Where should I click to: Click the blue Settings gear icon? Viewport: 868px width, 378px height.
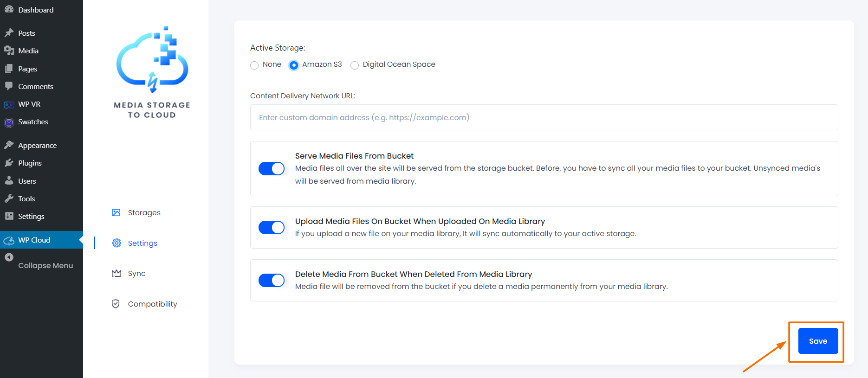[117, 243]
